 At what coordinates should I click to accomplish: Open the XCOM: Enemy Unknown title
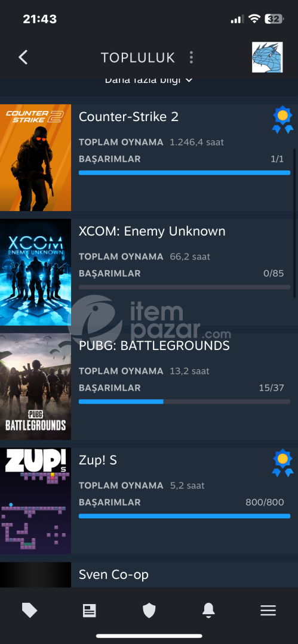152,231
